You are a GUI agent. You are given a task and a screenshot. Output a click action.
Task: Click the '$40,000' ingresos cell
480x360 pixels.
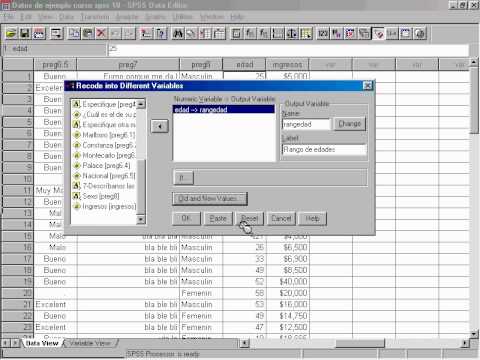[x=287, y=282]
